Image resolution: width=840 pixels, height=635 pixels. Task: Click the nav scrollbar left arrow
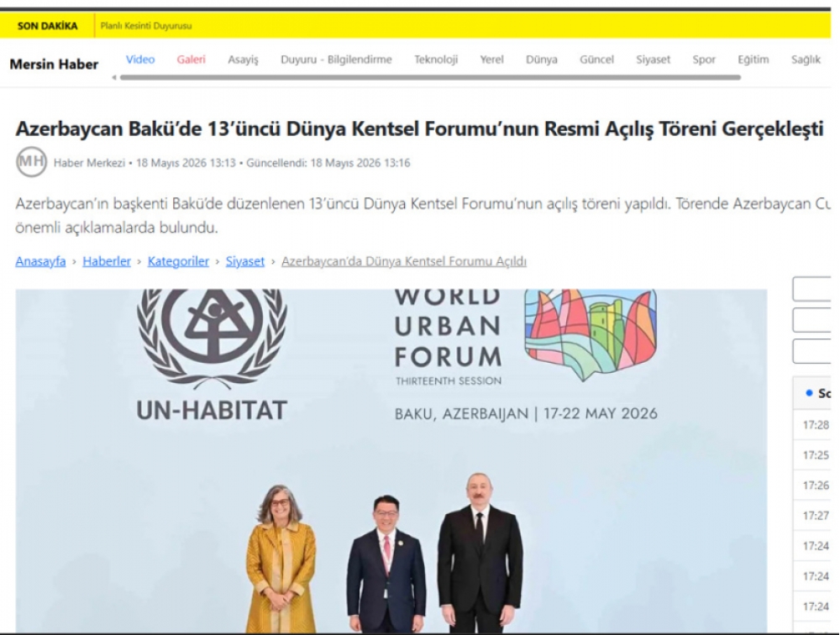click(x=114, y=78)
